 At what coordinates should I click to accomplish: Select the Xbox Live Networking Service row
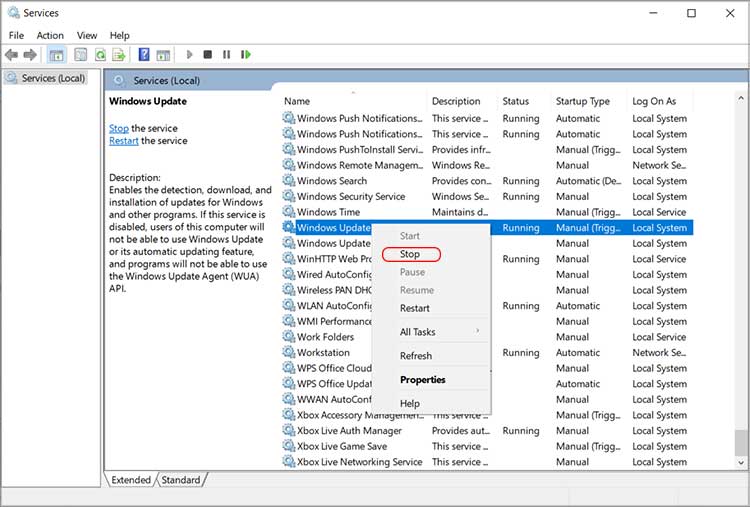coord(487,462)
